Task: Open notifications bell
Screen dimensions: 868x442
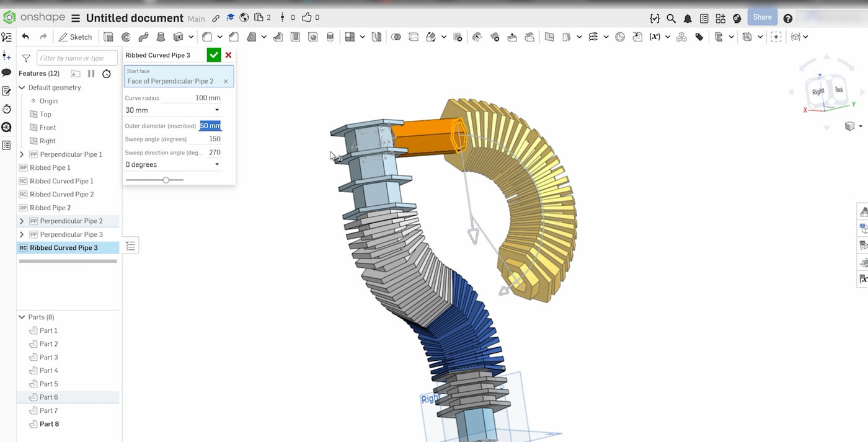Action: (x=688, y=18)
